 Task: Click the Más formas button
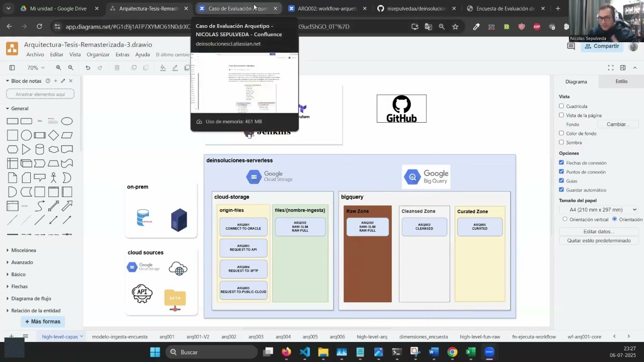[x=43, y=322]
